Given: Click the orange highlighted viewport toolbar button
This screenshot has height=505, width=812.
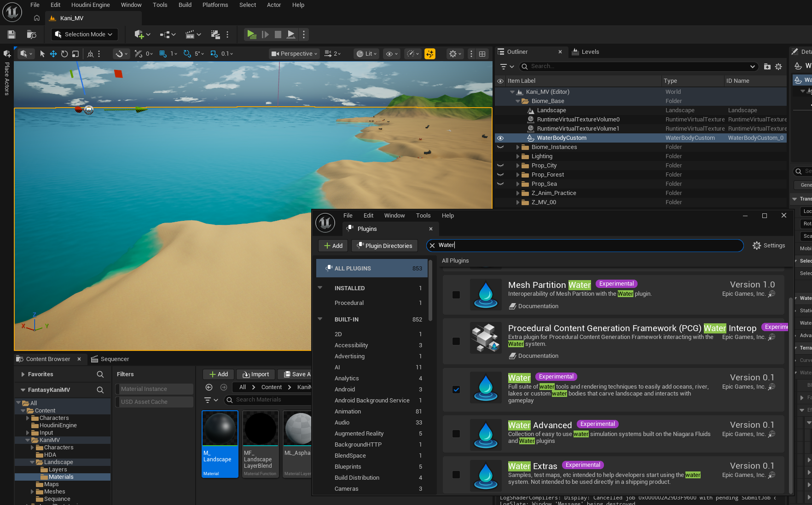Looking at the screenshot, I should [430, 54].
